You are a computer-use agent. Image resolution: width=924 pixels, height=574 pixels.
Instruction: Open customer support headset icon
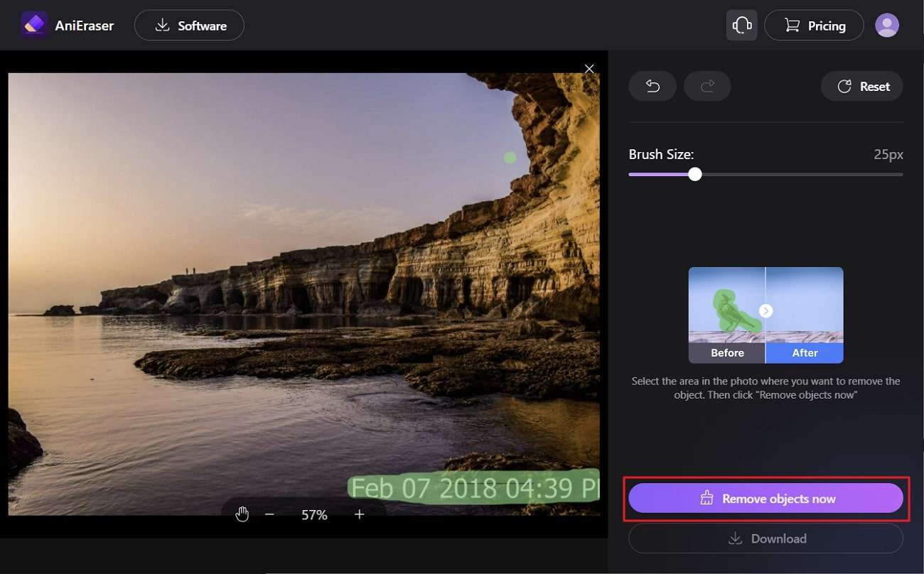pos(741,26)
